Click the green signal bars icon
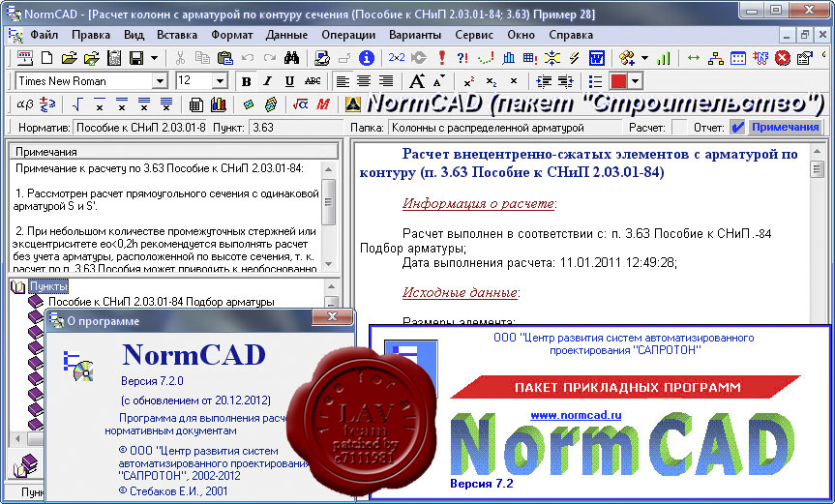Screen dimensions: 835x504 (x=664, y=57)
